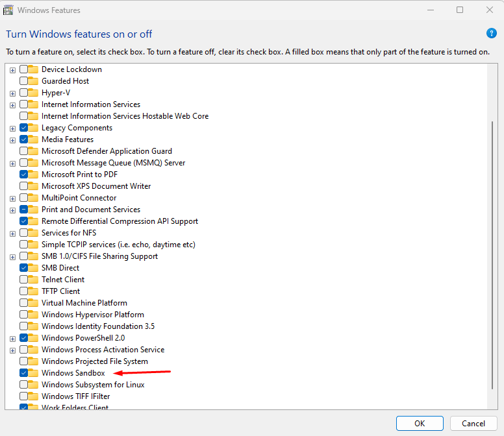Screen dimensions: 504x436
Task: Expand the Hyper-V tree node
Action: pyautogui.click(x=12, y=93)
